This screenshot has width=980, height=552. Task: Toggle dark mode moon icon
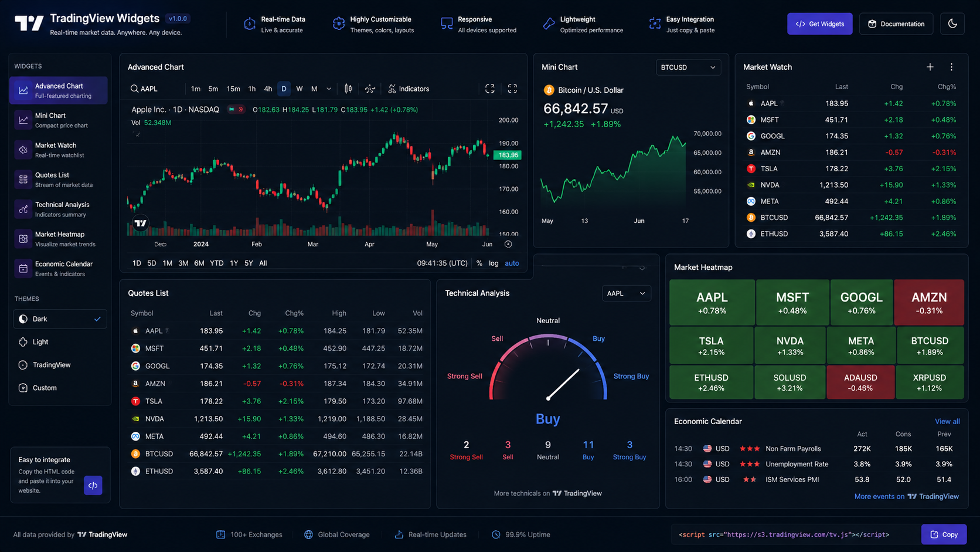[952, 23]
